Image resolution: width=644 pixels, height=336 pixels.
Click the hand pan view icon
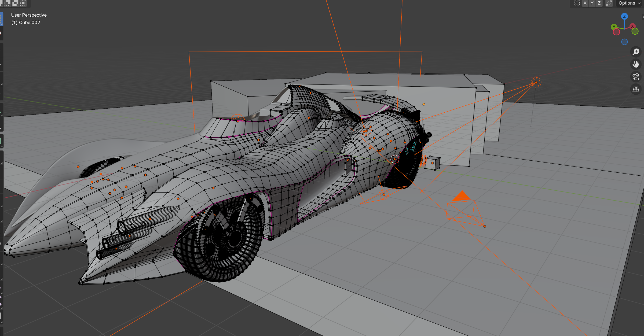coord(636,64)
